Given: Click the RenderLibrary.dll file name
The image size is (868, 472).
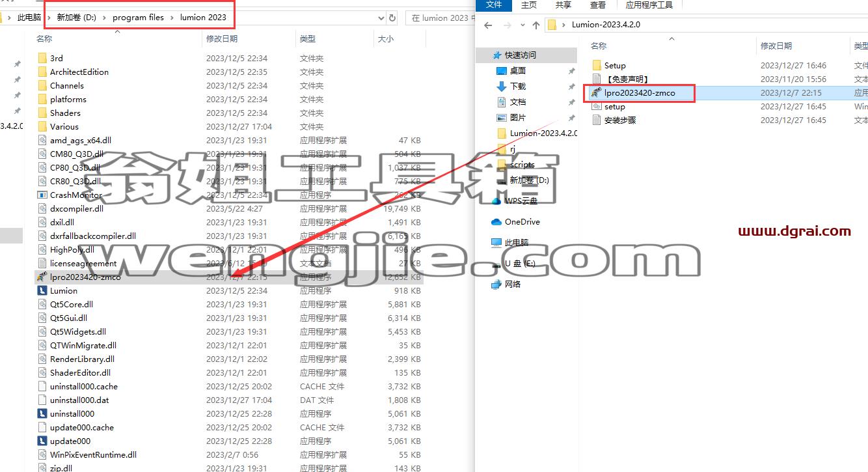Looking at the screenshot, I should [x=82, y=359].
